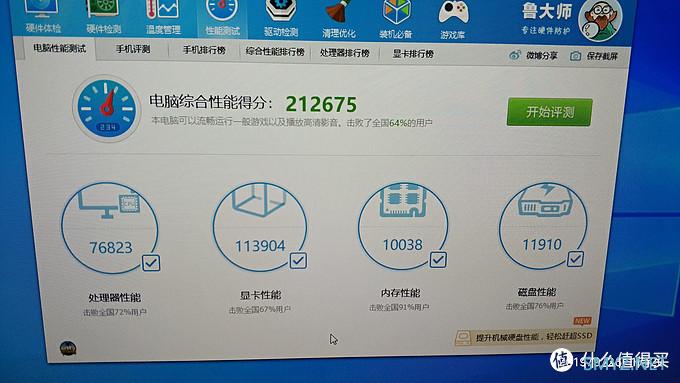Image resolution: width=680 pixels, height=383 pixels.
Task: Open 装机必备 essential software icon
Action: (396, 20)
